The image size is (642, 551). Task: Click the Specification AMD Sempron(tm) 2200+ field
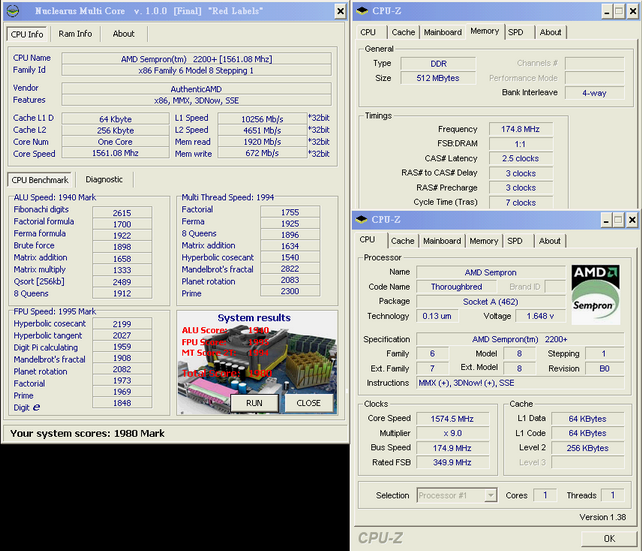(x=520, y=339)
